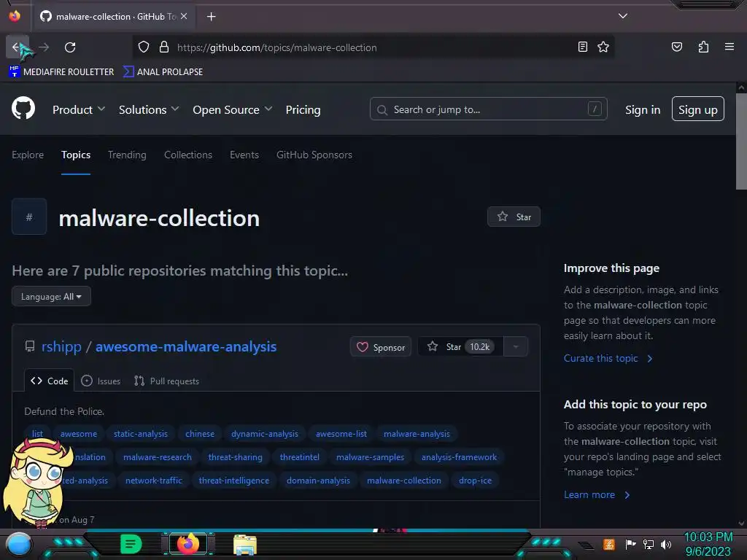Click the malware-samples topic tag
Image resolution: width=747 pixels, height=560 pixels.
[x=370, y=457]
